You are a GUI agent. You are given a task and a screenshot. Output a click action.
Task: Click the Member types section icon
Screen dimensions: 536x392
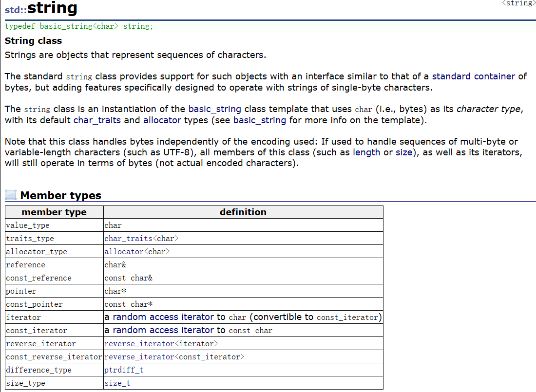click(11, 195)
